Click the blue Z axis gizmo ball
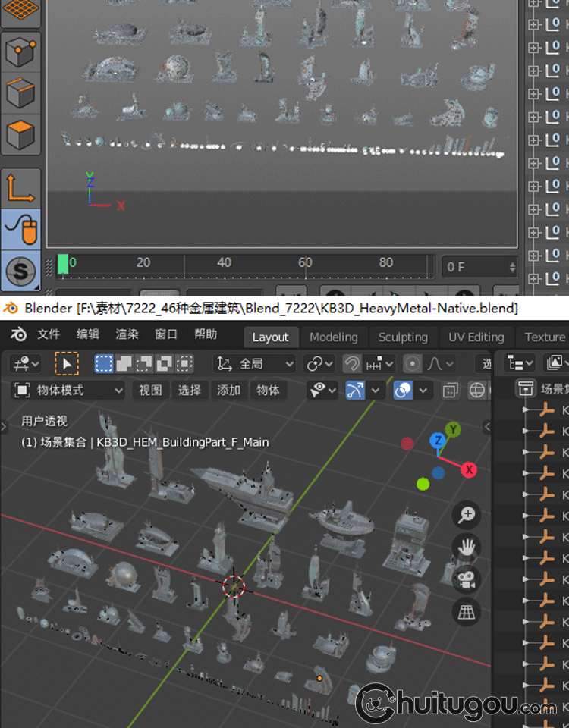The width and height of the screenshot is (569, 728). pos(437,440)
